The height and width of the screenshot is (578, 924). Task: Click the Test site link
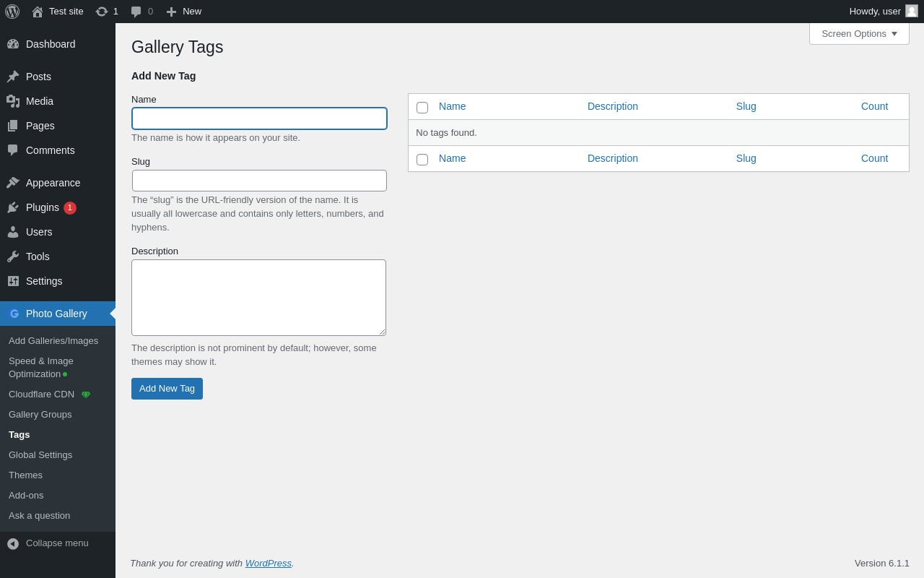click(x=66, y=12)
